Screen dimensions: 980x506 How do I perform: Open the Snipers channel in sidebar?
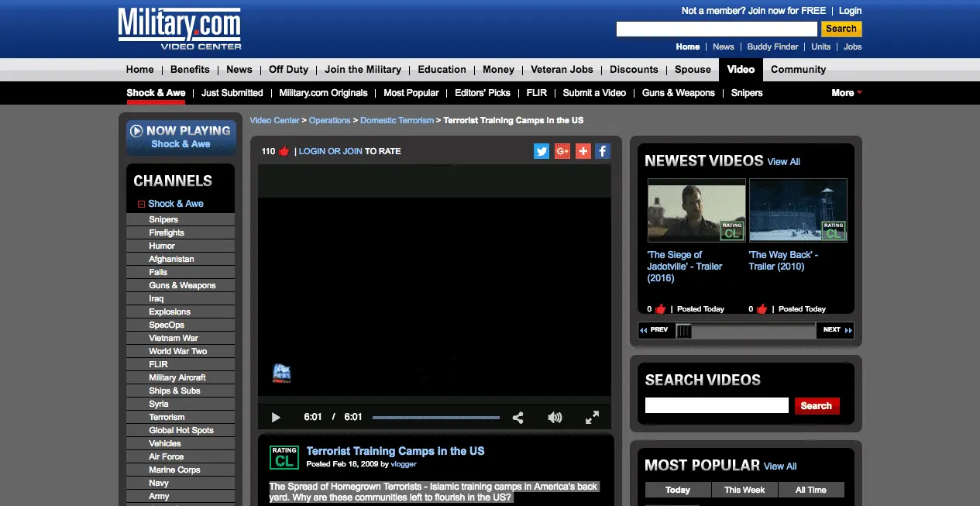tap(163, 219)
